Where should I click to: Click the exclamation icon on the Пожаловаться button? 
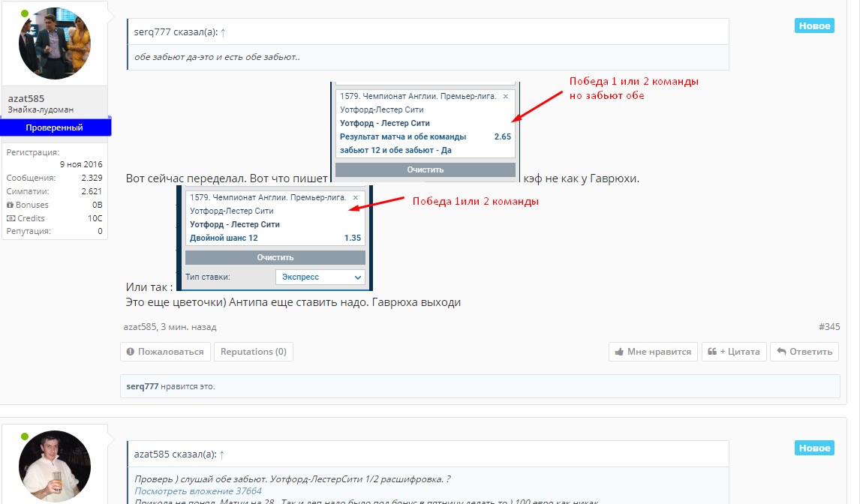(x=131, y=351)
